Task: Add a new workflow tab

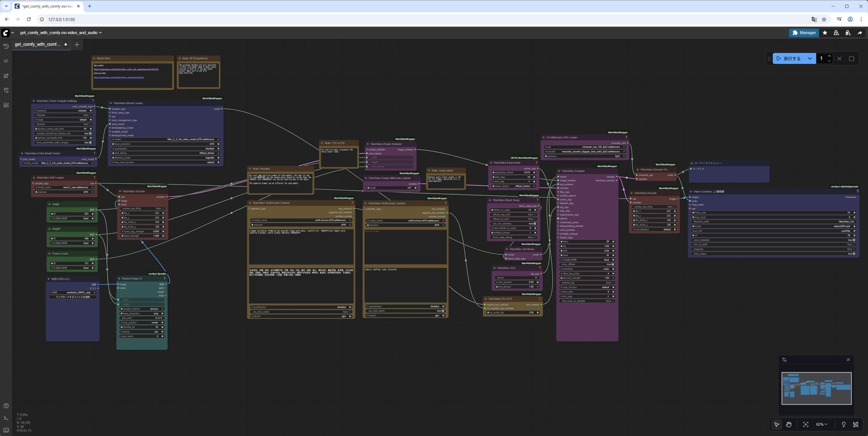Action: (x=77, y=44)
